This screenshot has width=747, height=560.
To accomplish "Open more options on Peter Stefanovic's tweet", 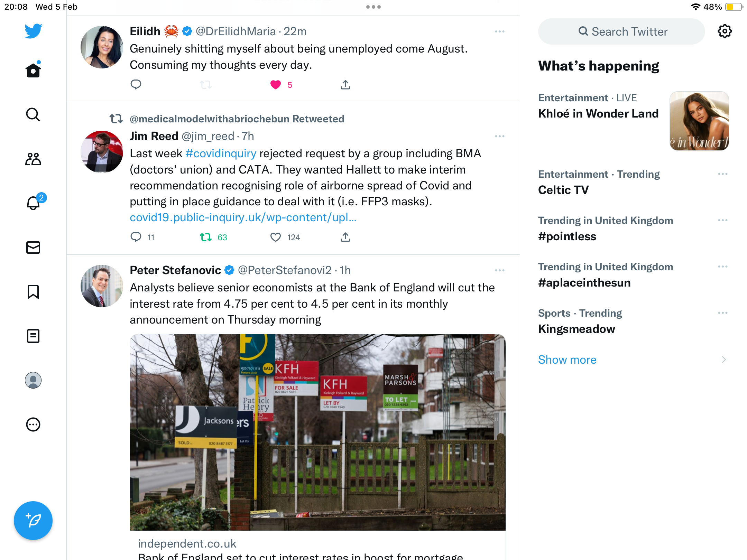I will 500,270.
